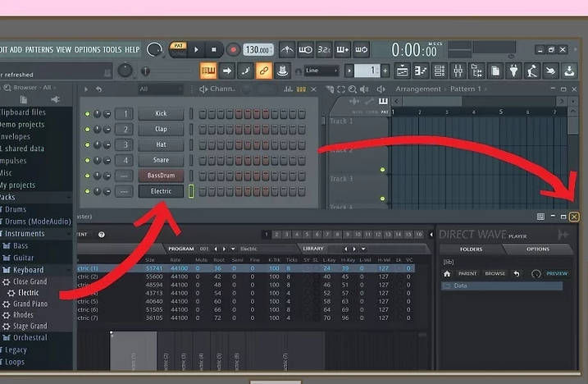Play the pattern with the play button
Image resolution: width=588 pixels, height=384 pixels.
tap(196, 49)
